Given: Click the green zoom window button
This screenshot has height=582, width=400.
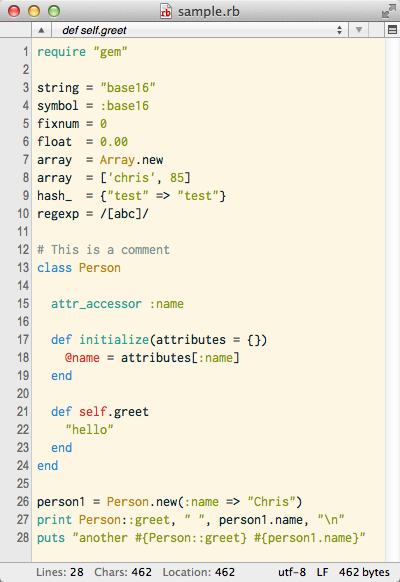Looking at the screenshot, I should [x=54, y=11].
